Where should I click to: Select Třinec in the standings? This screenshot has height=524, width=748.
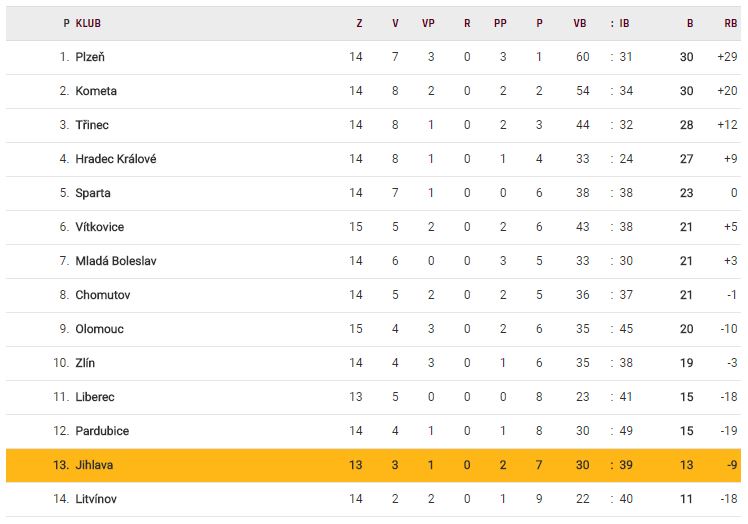[92, 125]
